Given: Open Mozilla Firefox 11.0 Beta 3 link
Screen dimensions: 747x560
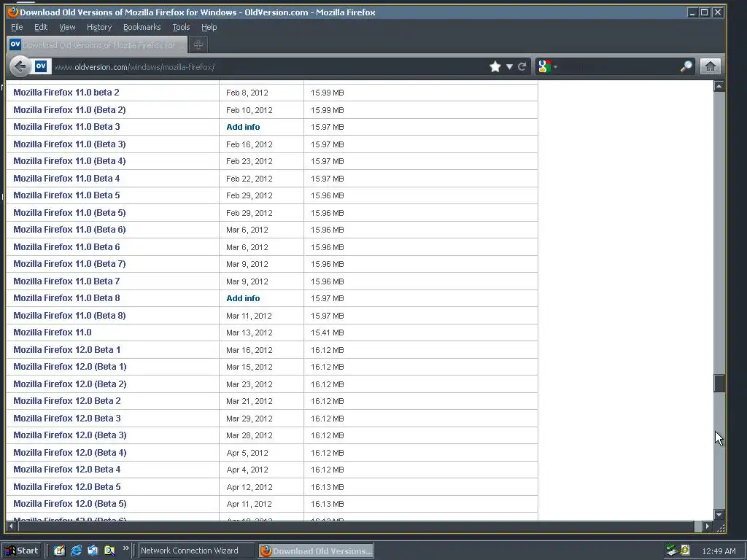Looking at the screenshot, I should coord(66,127).
